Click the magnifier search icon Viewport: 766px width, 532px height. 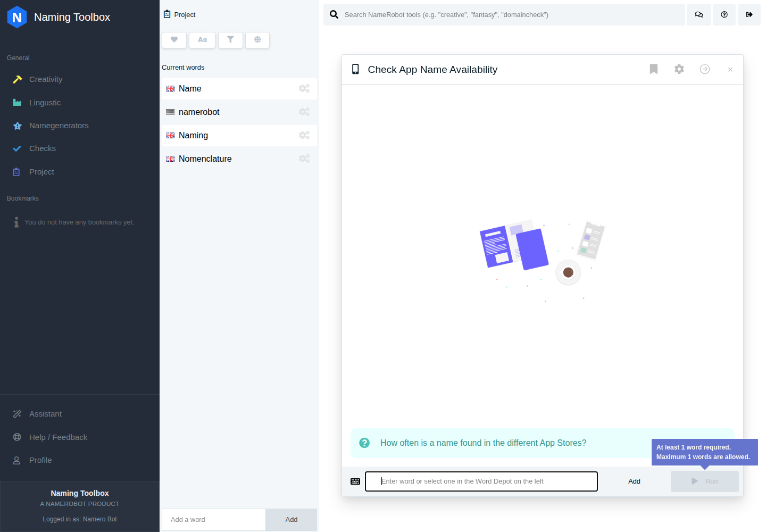(x=334, y=15)
